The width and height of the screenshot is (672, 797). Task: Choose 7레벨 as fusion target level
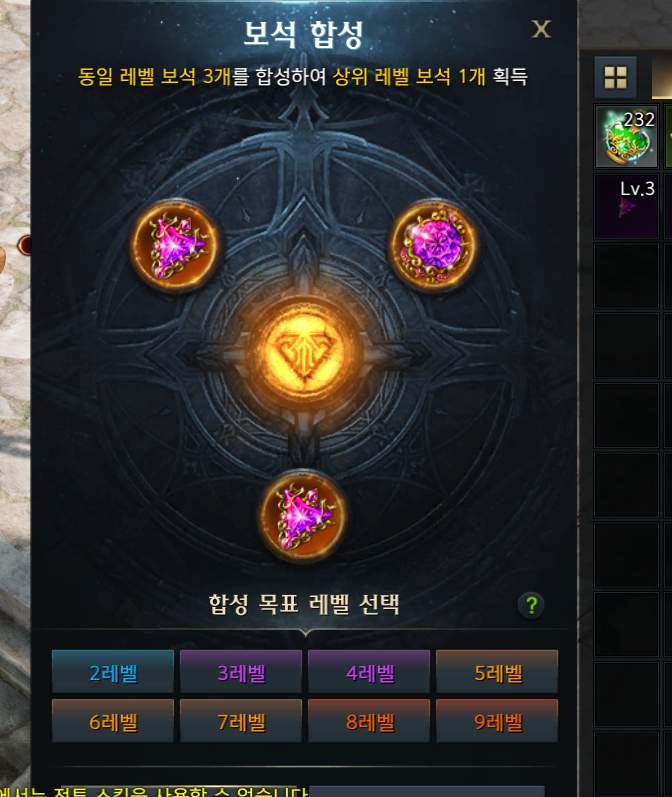(241, 721)
